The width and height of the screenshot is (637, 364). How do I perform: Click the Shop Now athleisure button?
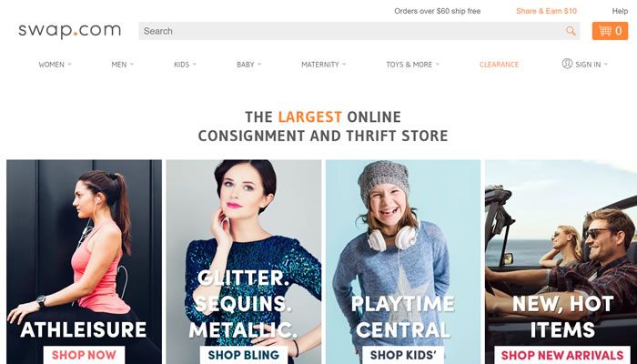[x=84, y=355]
